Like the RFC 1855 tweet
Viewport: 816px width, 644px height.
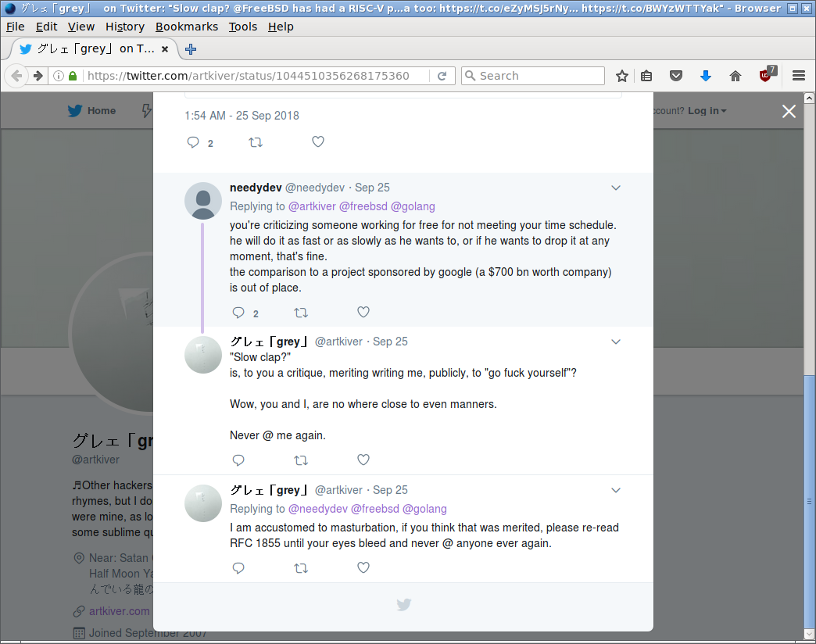(x=363, y=567)
